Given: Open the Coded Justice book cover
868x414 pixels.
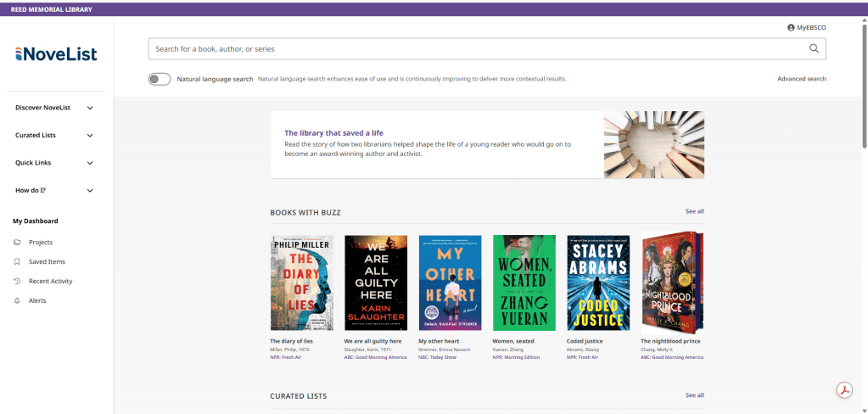Looking at the screenshot, I should pyautogui.click(x=598, y=283).
